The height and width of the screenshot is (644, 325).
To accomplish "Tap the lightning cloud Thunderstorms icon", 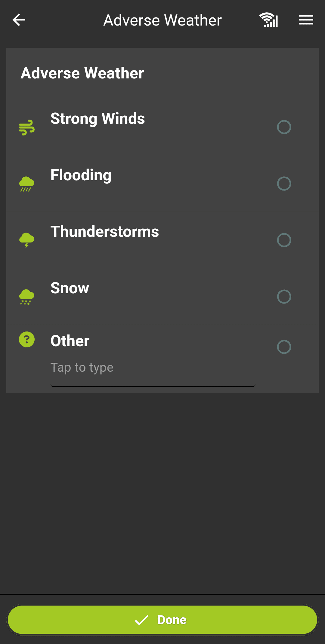I will coord(27,240).
